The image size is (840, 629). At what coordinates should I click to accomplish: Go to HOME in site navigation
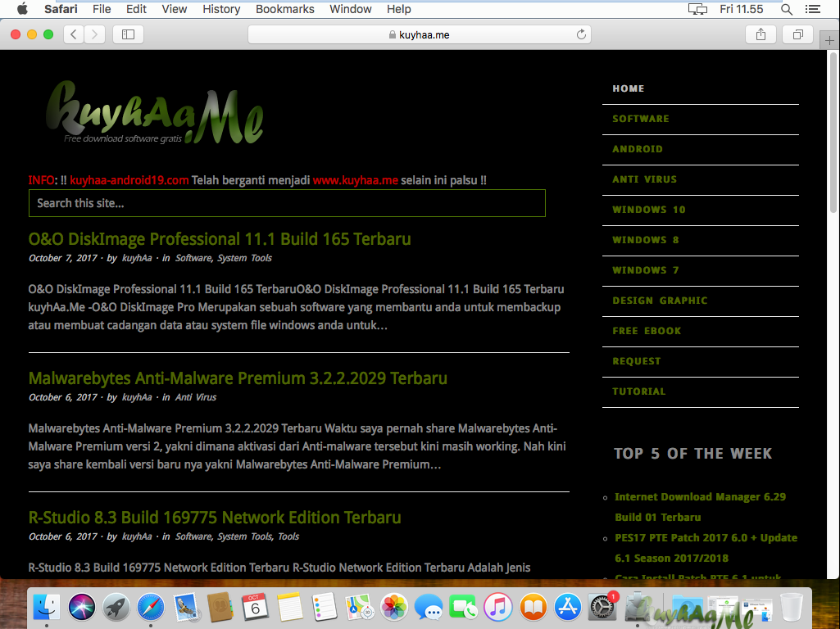pos(629,89)
